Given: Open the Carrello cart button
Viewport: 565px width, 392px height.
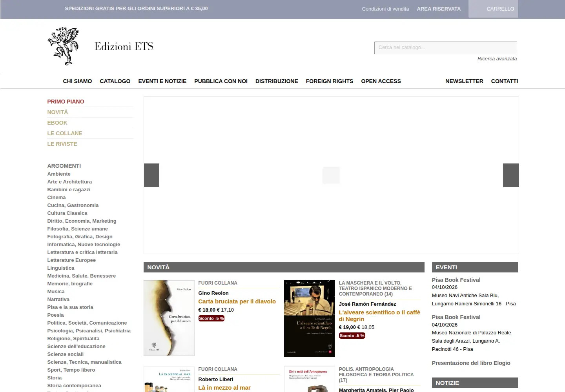Looking at the screenshot, I should 493,9.
